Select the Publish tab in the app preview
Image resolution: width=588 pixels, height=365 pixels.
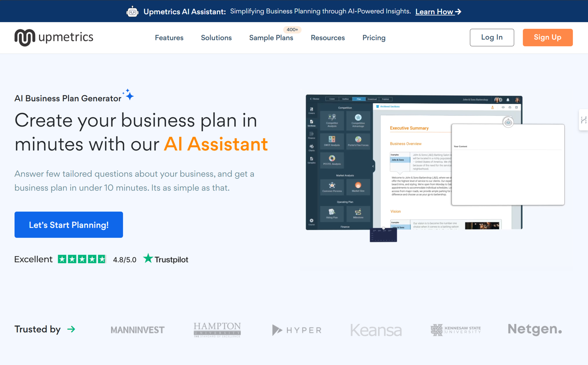pyautogui.click(x=385, y=99)
